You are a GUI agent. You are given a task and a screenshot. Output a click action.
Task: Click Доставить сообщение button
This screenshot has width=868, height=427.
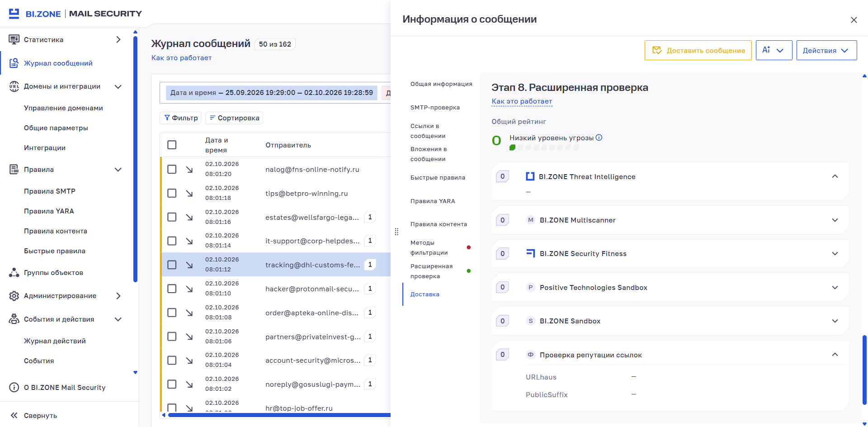tap(698, 50)
